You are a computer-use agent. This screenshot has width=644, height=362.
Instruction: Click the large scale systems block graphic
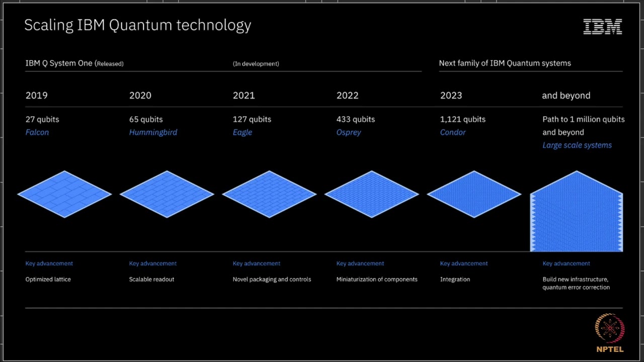point(577,211)
